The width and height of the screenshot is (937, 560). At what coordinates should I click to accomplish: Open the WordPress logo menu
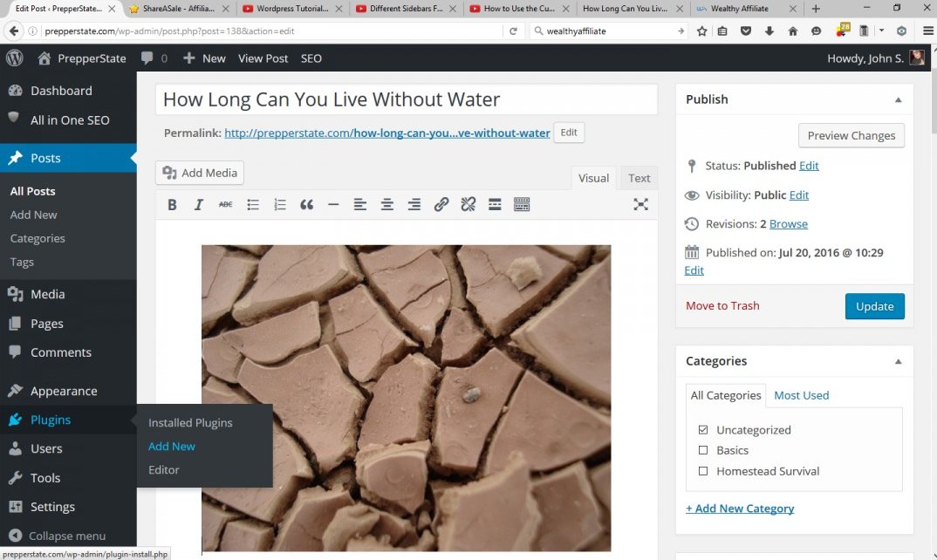pyautogui.click(x=14, y=58)
